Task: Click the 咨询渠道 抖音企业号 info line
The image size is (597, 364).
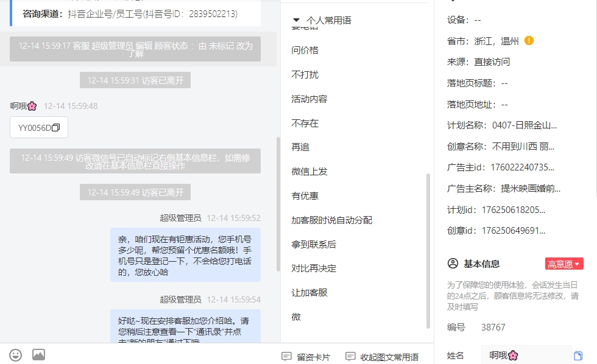Action: click(x=130, y=14)
